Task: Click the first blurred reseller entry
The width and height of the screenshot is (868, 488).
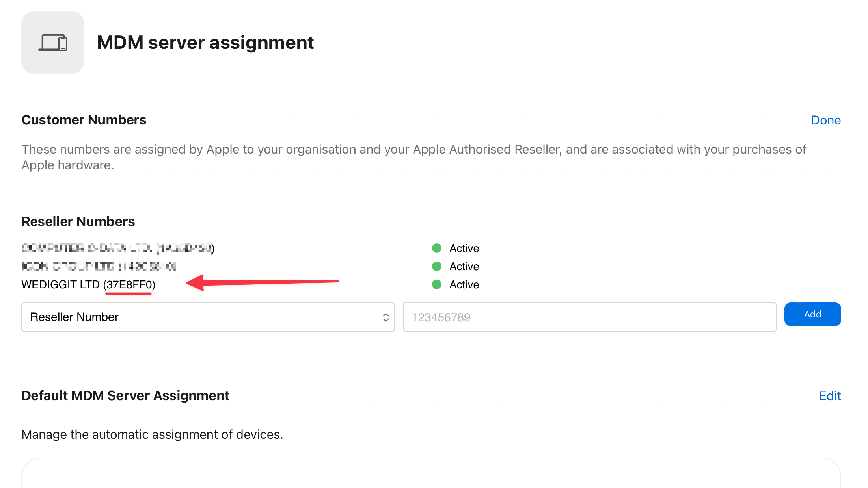Action: (x=117, y=249)
